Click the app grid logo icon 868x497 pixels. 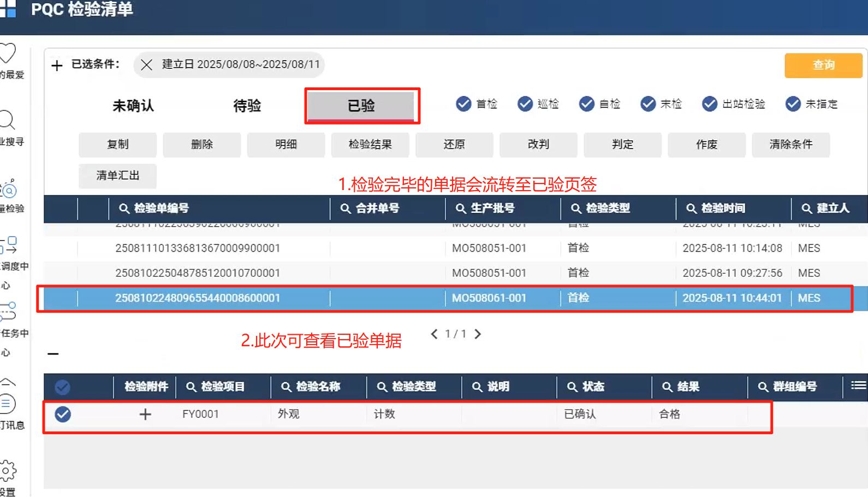click(8, 9)
